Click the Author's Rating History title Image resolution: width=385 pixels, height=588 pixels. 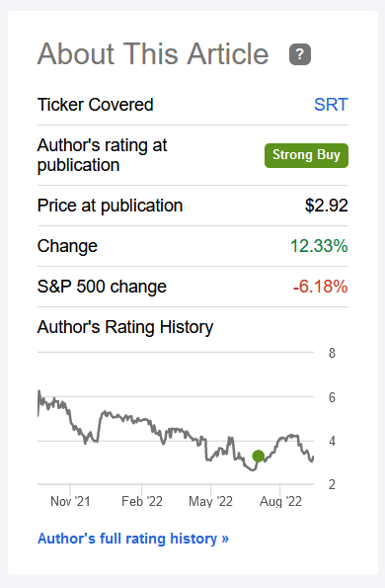click(x=125, y=327)
